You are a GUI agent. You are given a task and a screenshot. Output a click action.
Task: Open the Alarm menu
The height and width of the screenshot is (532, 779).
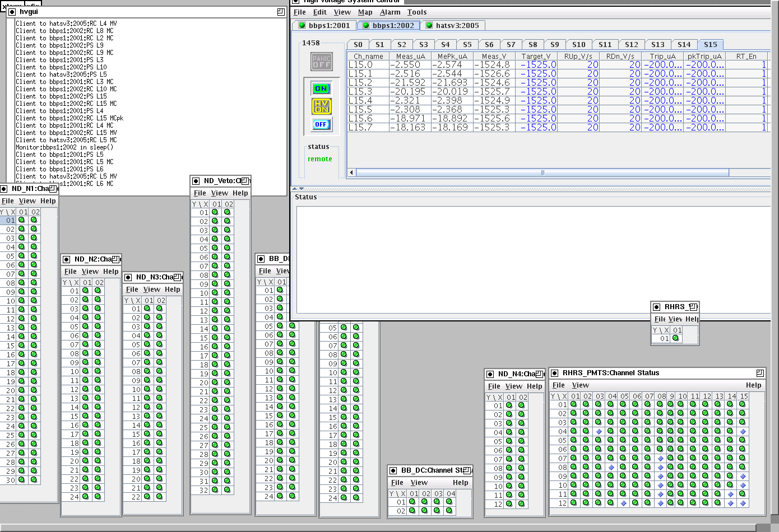pos(390,12)
